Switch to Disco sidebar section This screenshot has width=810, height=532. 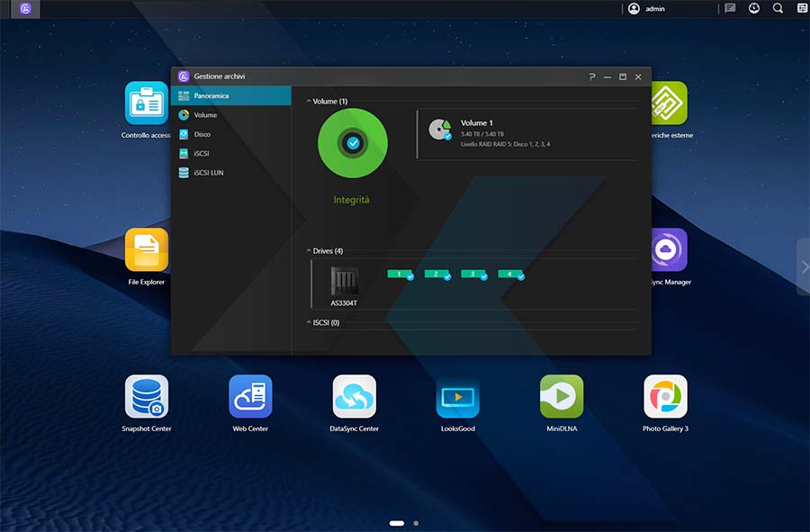pos(202,134)
